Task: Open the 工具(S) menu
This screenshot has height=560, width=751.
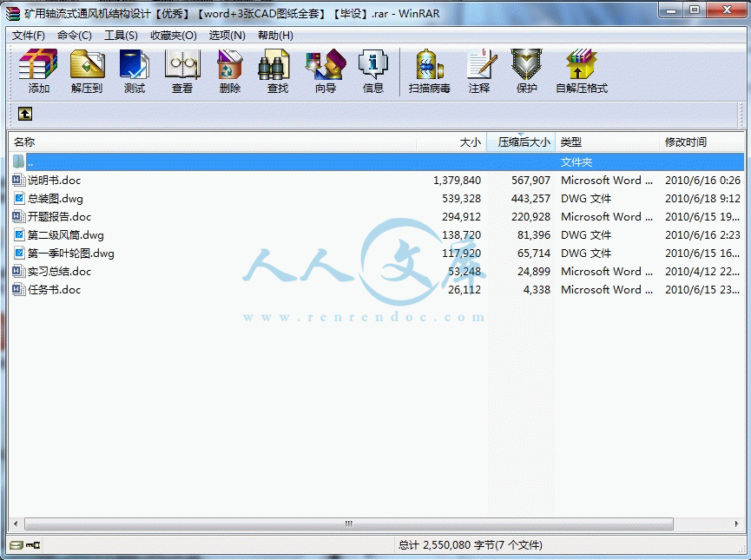Action: coord(121,36)
